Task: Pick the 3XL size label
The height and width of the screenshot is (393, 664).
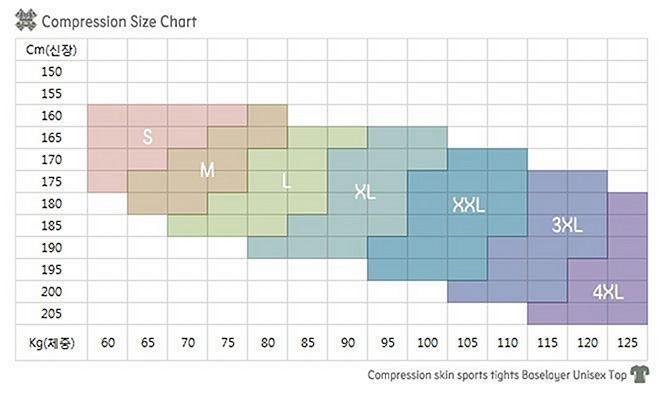Action: point(567,225)
